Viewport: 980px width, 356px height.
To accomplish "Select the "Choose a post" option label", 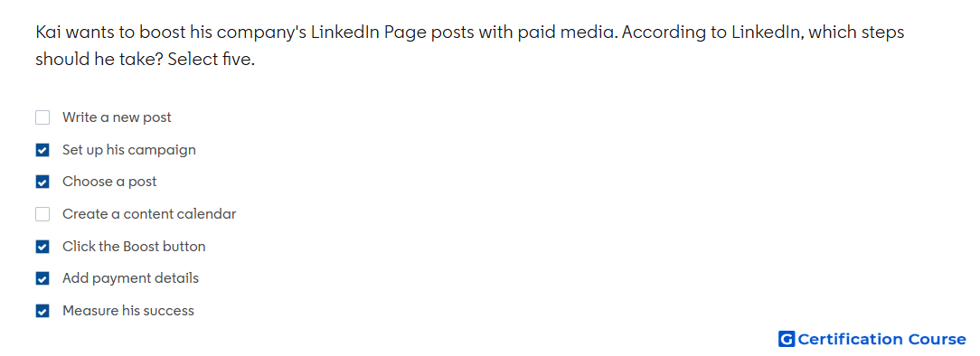I will coord(109,182).
